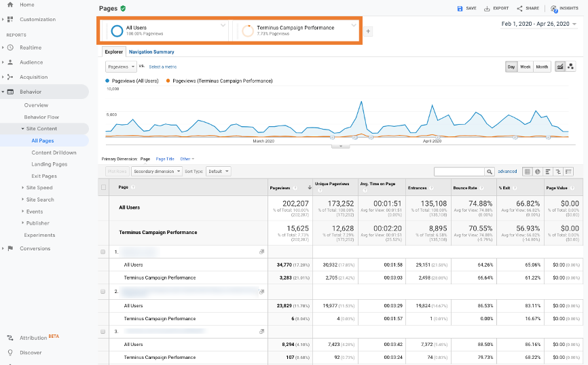
Task: Add a new segment plus button
Action: (x=368, y=31)
